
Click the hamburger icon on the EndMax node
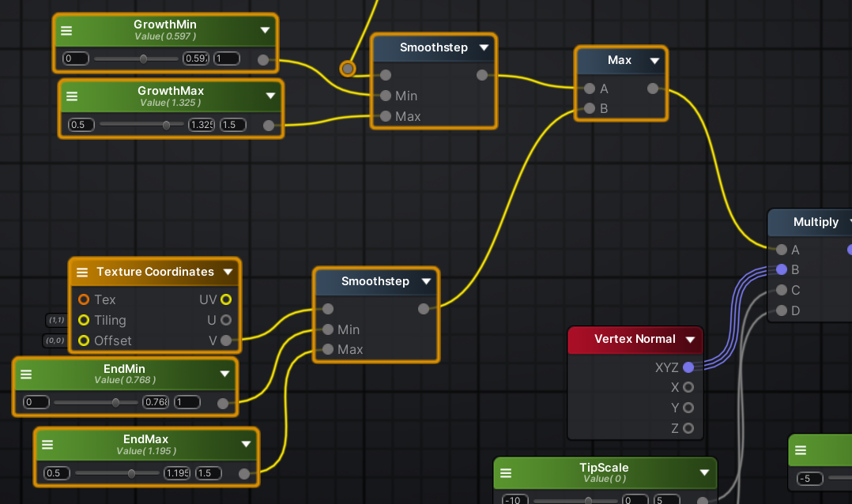[49, 445]
